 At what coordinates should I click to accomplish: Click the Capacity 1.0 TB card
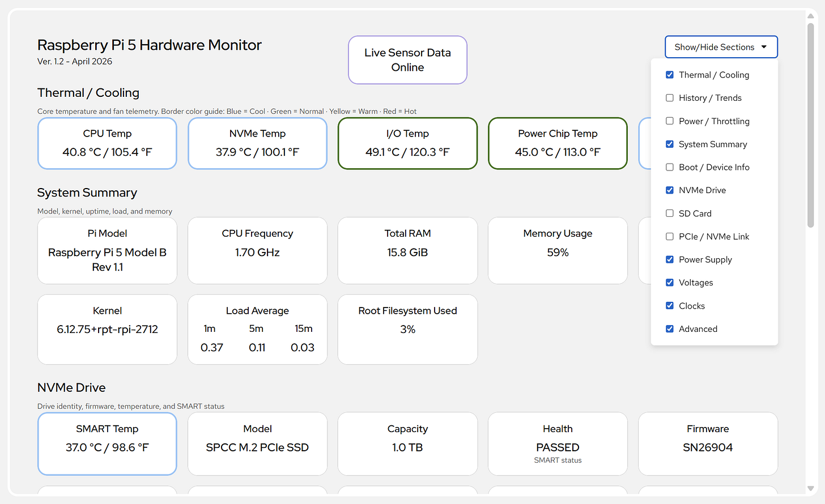click(x=407, y=444)
